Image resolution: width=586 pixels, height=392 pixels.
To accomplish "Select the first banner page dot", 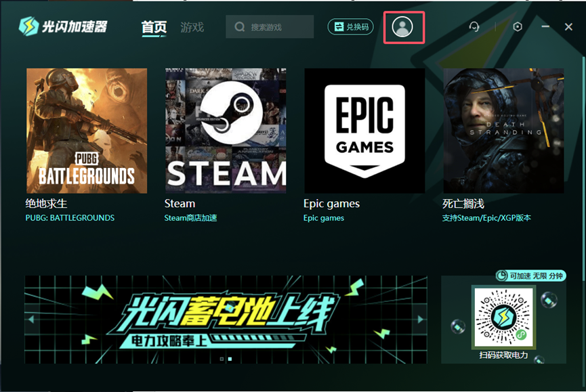I will (x=222, y=359).
